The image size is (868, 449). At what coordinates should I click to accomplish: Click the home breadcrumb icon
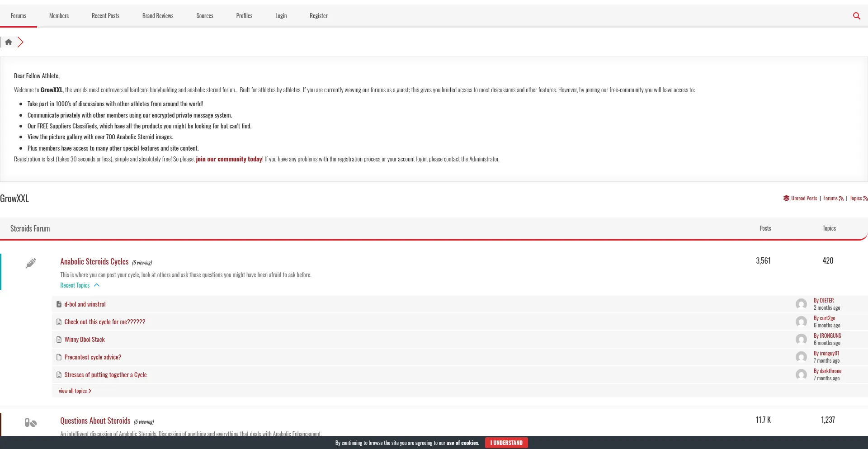(9, 42)
